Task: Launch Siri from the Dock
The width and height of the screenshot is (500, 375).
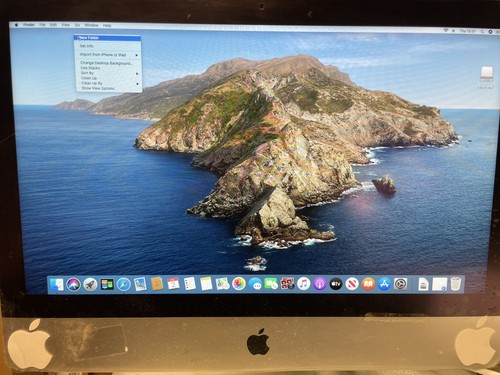Action: click(x=73, y=284)
